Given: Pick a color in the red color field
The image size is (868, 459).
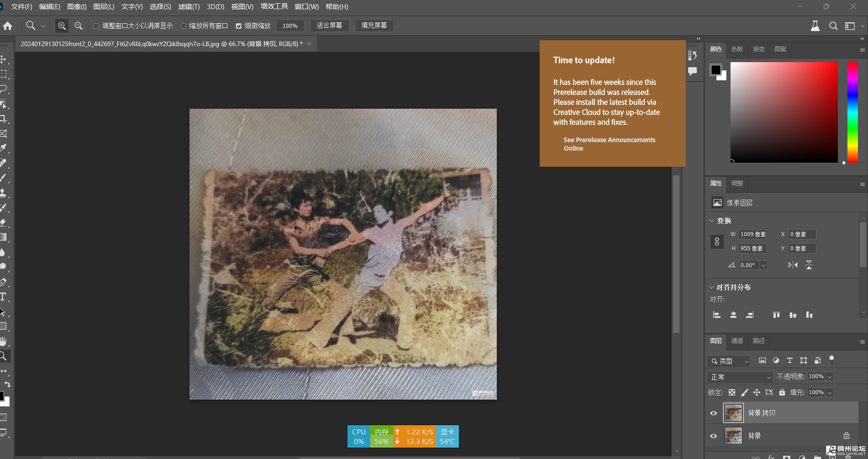Looking at the screenshot, I should click(x=784, y=112).
